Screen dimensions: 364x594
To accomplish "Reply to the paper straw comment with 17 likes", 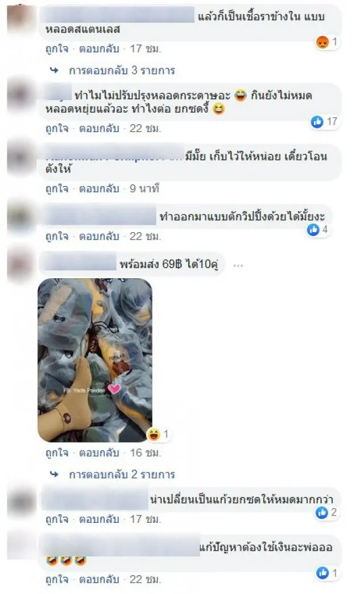I will click(x=99, y=129).
